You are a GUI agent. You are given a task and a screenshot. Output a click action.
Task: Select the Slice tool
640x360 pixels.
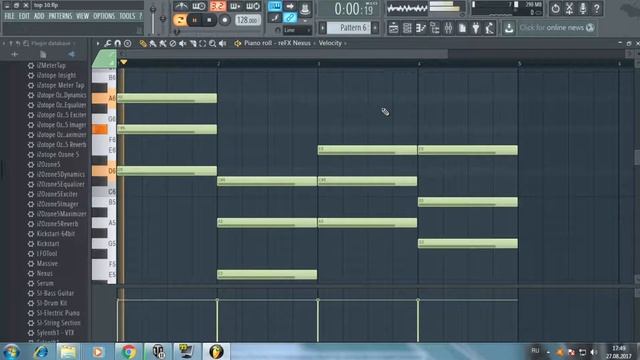[193, 43]
